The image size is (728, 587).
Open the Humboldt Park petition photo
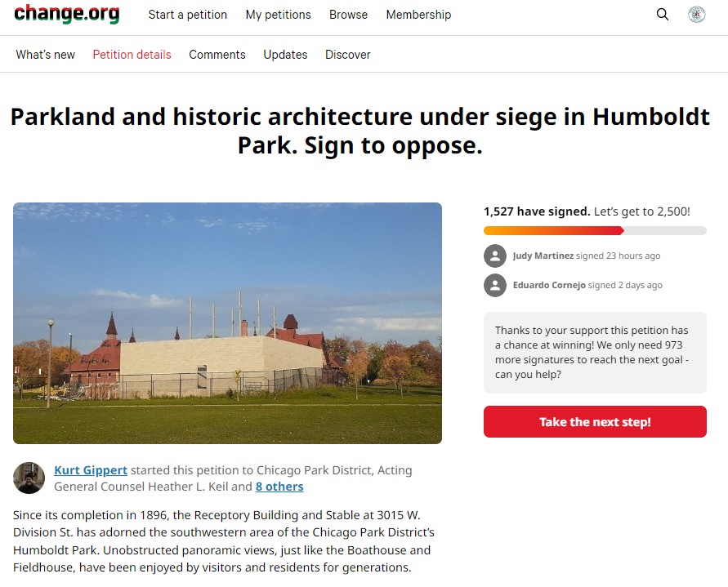pos(227,323)
